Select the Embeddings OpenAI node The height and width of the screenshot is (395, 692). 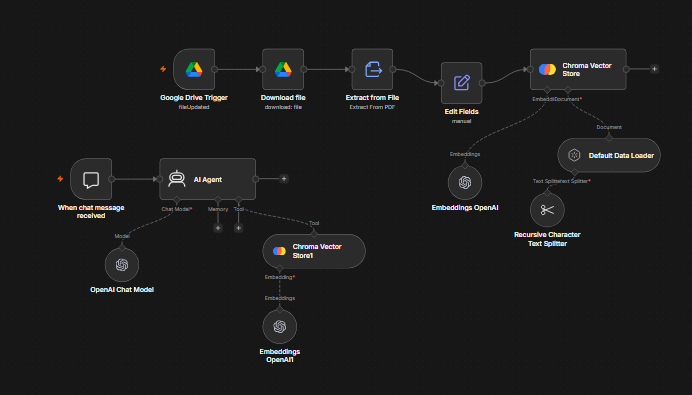(465, 182)
